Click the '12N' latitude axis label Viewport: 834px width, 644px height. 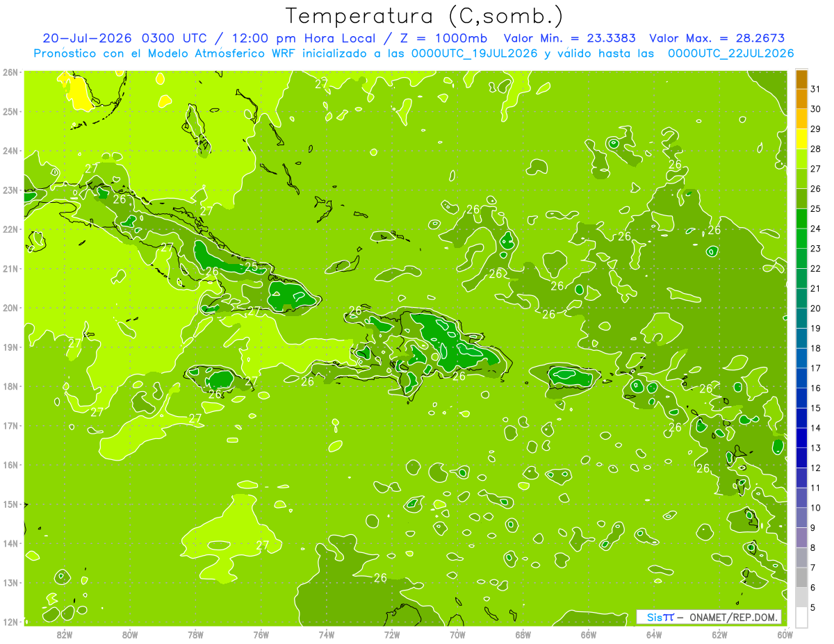pyautogui.click(x=10, y=622)
